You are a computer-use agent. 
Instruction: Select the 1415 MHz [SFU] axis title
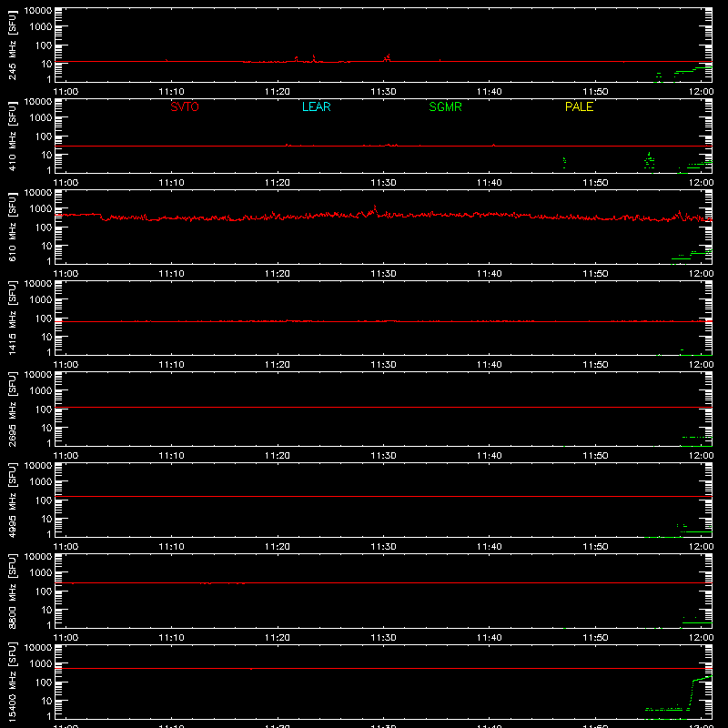click(x=13, y=318)
